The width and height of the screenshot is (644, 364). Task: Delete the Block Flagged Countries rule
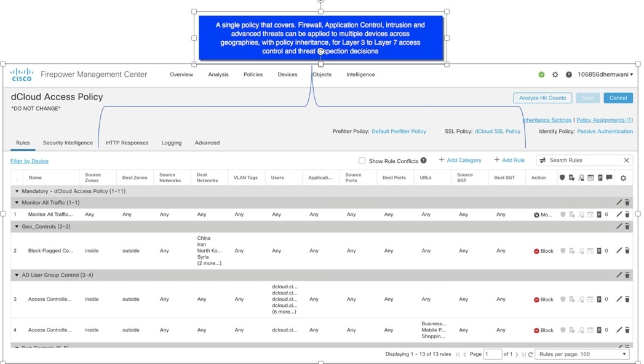pyautogui.click(x=627, y=251)
